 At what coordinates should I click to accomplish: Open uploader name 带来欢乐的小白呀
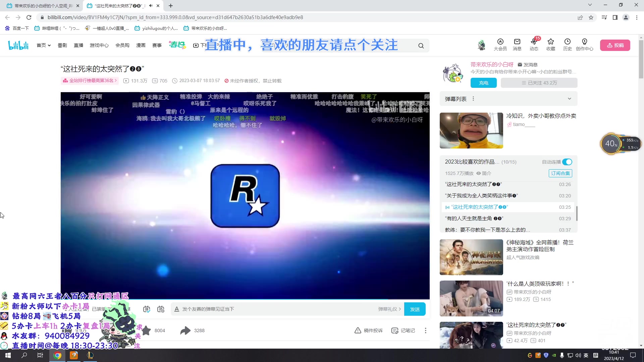tap(492, 65)
